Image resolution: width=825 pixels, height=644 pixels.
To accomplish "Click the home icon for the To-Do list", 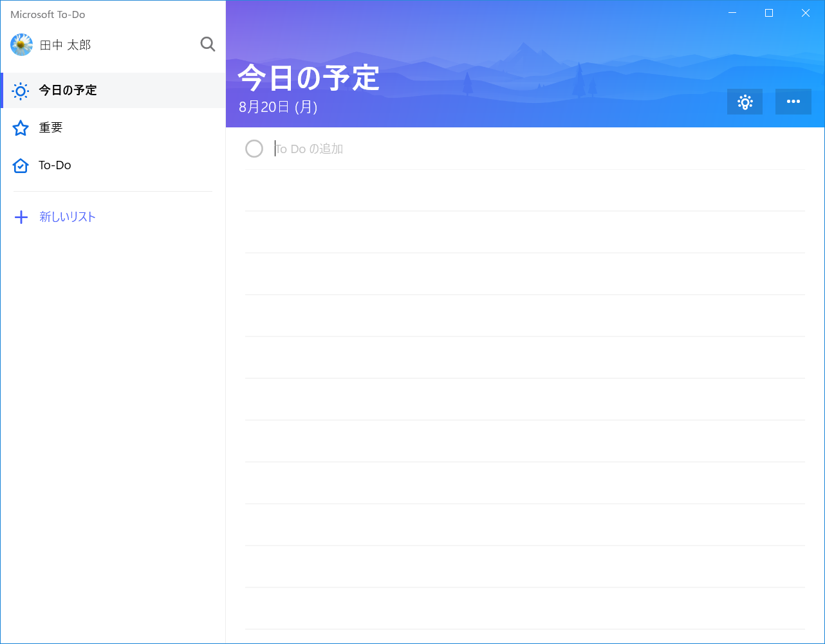I will tap(20, 165).
